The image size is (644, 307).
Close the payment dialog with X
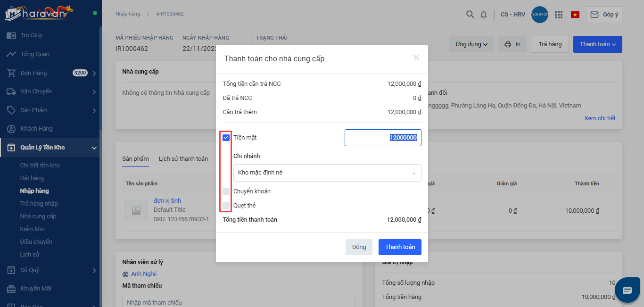point(416,58)
